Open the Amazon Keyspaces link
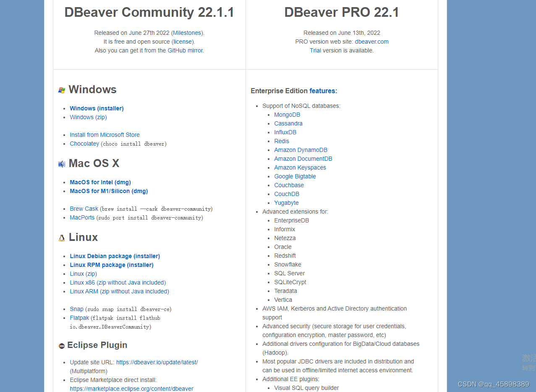536x392 pixels. [x=300, y=167]
